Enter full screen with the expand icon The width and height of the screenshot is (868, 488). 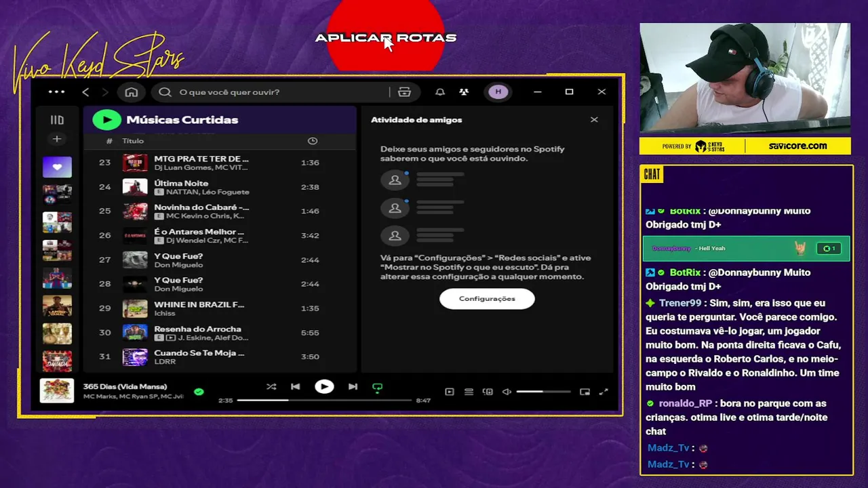(x=604, y=392)
